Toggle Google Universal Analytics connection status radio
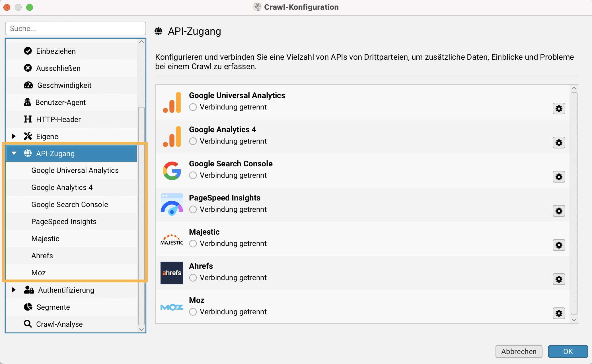Screen dimensions: 592x364 pyautogui.click(x=193, y=107)
